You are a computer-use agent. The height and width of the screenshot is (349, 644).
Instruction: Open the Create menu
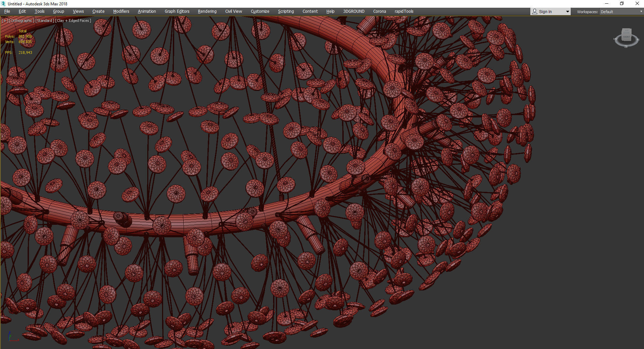pyautogui.click(x=99, y=11)
